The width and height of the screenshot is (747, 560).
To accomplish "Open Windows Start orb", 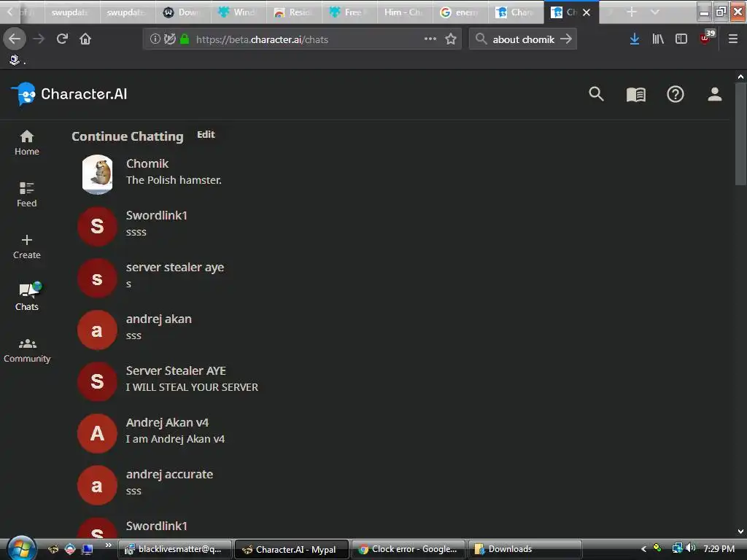I will click(21, 548).
